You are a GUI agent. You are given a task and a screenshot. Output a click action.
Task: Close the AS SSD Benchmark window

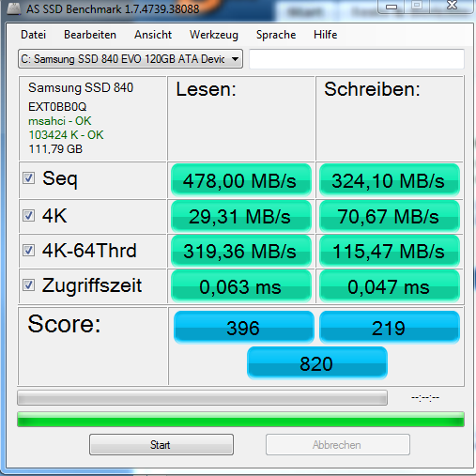pyautogui.click(x=452, y=7)
